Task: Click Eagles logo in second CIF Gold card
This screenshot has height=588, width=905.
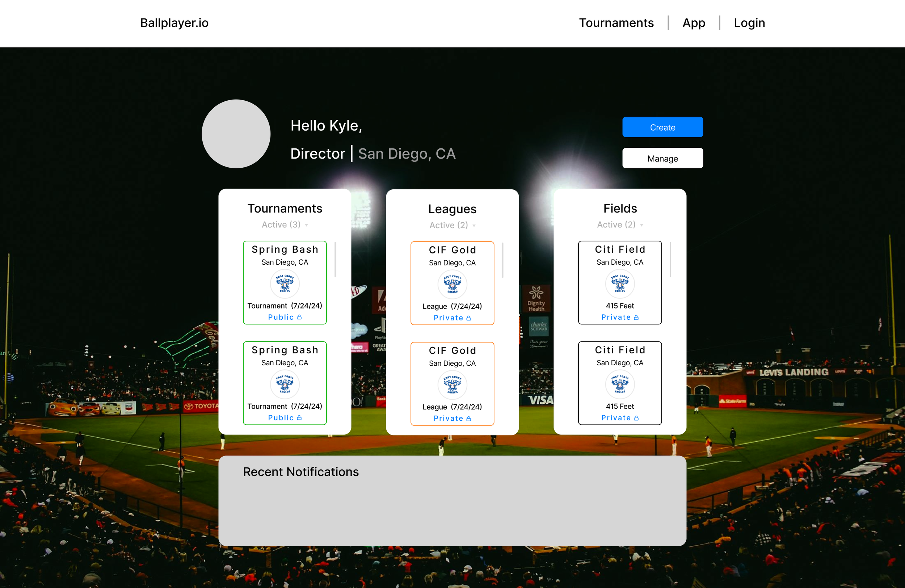Action: (x=452, y=385)
